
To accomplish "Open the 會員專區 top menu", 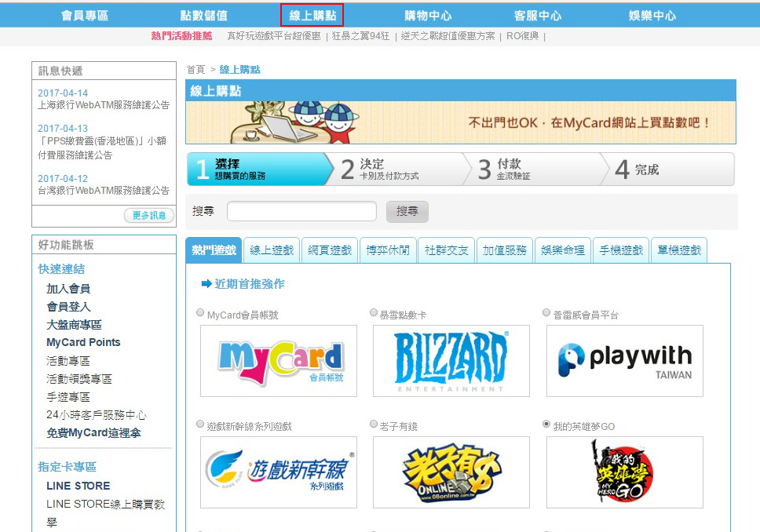I will pos(85,16).
